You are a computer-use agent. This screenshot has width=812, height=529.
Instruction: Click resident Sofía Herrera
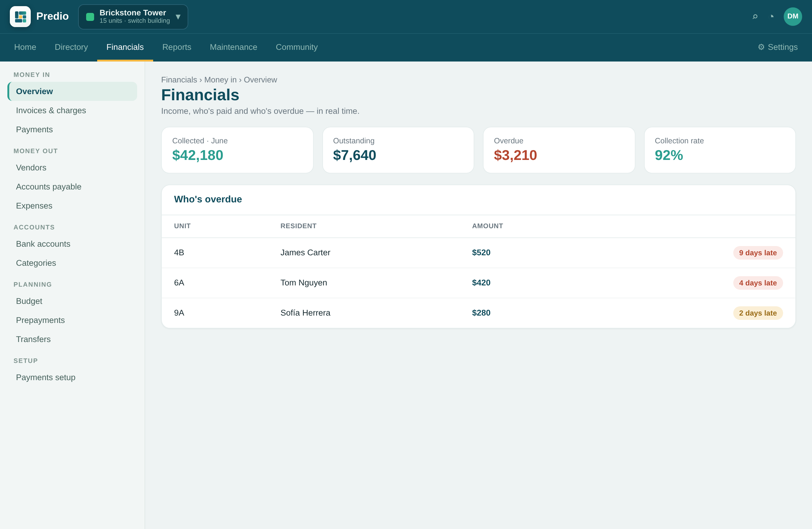pos(305,313)
